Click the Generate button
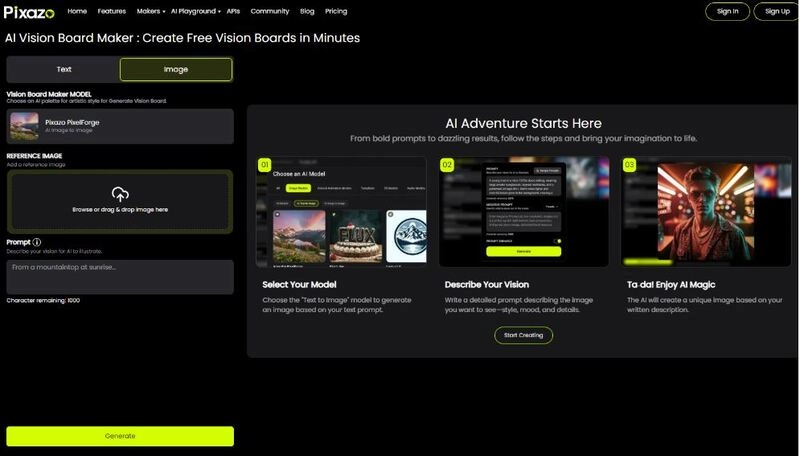This screenshot has width=800, height=456. 120,436
